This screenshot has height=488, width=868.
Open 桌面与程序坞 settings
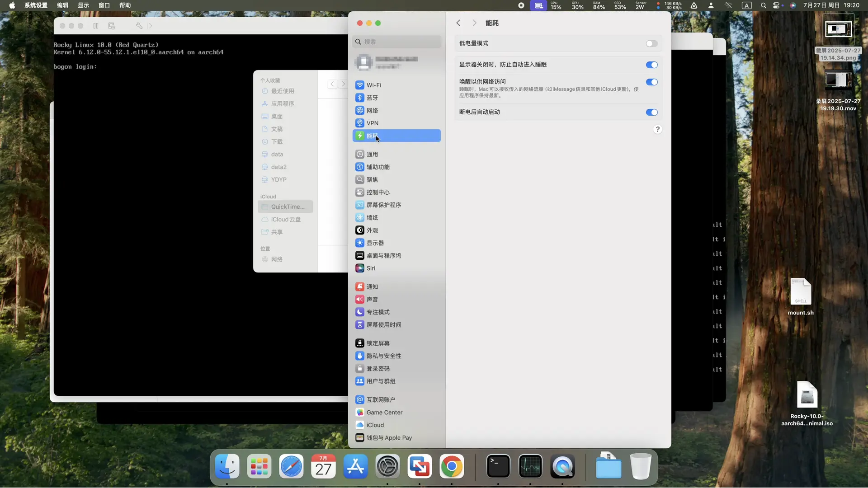[x=396, y=255]
